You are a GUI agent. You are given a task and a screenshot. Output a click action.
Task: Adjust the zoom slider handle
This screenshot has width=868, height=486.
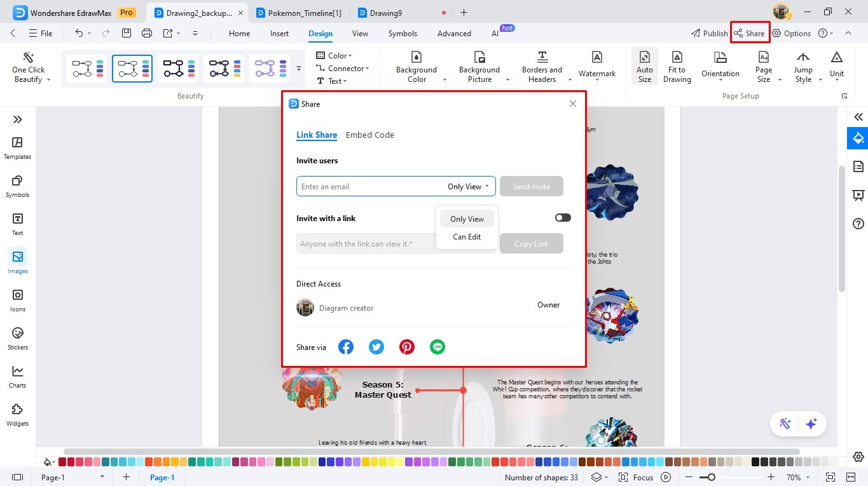[x=712, y=477]
